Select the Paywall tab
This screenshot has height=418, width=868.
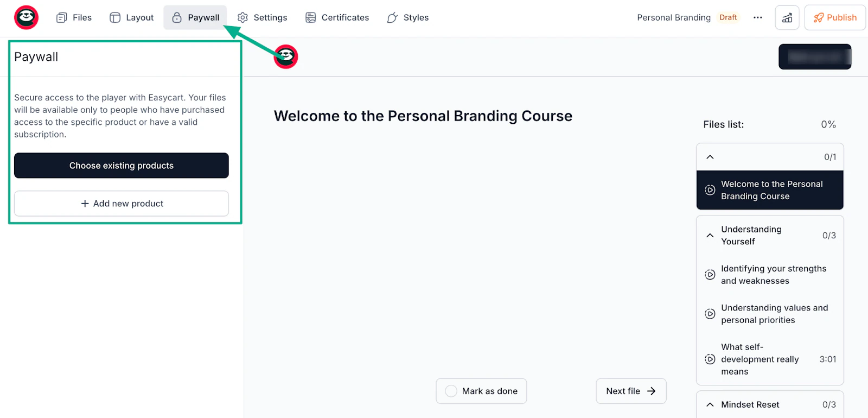click(195, 17)
